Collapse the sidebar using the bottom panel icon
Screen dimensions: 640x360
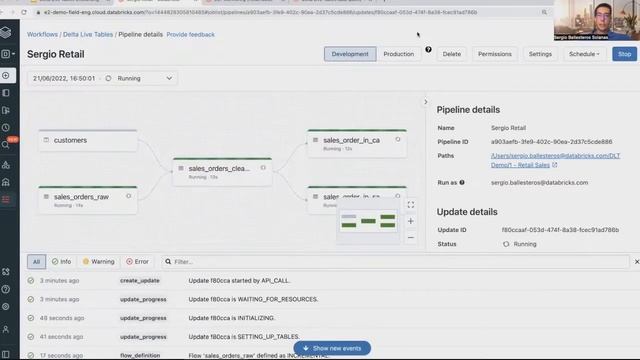6,354
